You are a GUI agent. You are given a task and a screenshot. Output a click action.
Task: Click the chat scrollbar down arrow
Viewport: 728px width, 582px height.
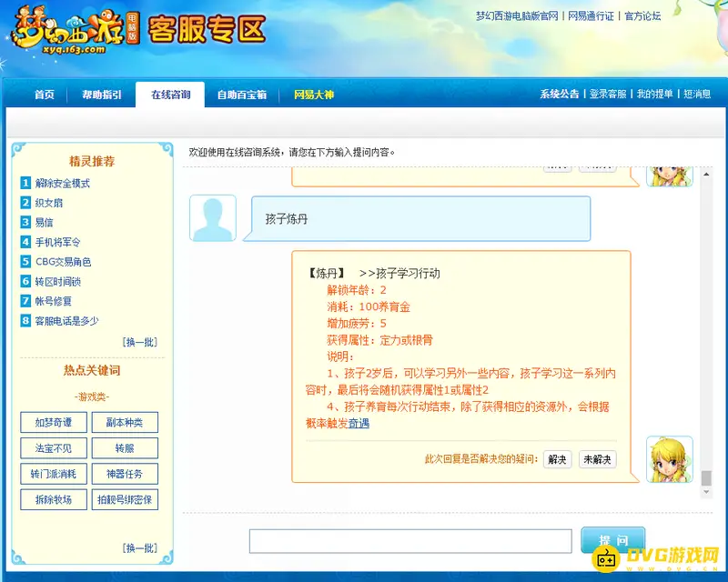click(x=706, y=492)
